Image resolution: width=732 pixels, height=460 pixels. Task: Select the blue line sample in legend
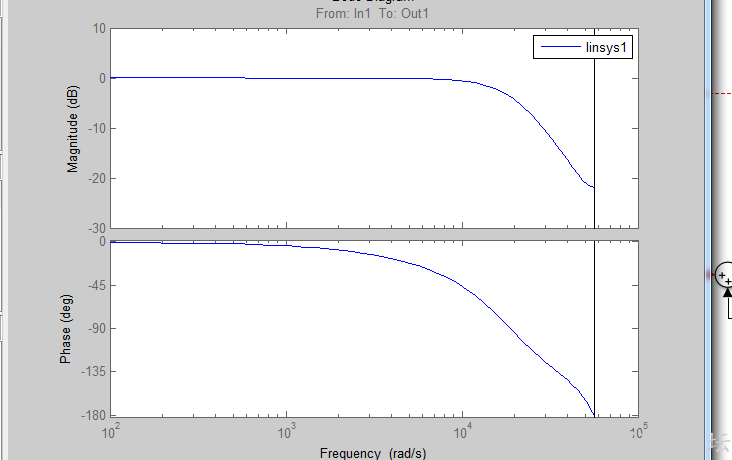[x=561, y=47]
